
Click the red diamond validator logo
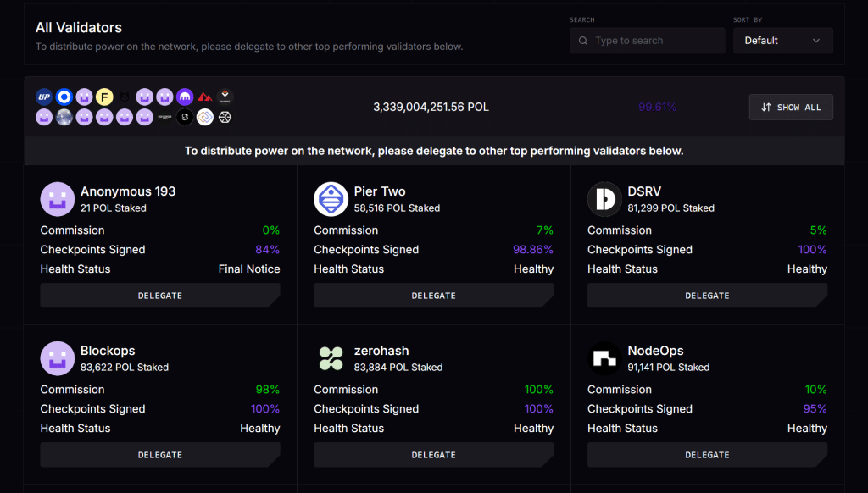point(225,97)
